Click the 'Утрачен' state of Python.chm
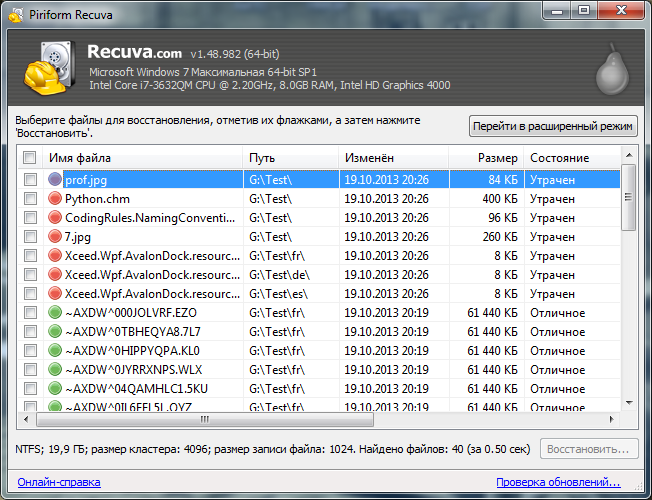652x500 pixels. tap(552, 199)
